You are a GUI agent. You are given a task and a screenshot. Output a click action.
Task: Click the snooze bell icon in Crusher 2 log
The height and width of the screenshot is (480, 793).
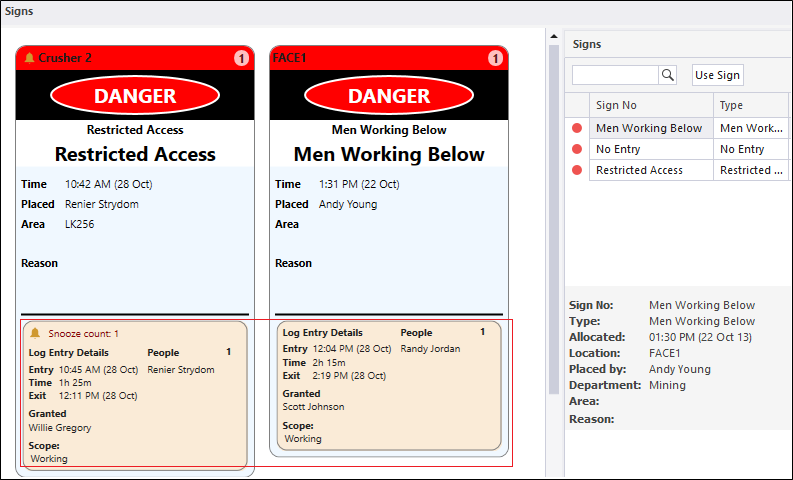pyautogui.click(x=35, y=333)
